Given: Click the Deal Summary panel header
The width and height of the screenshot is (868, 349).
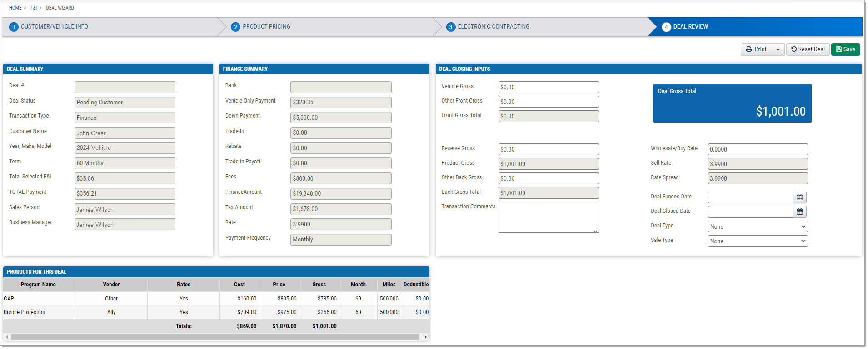Looking at the screenshot, I should coord(108,69).
